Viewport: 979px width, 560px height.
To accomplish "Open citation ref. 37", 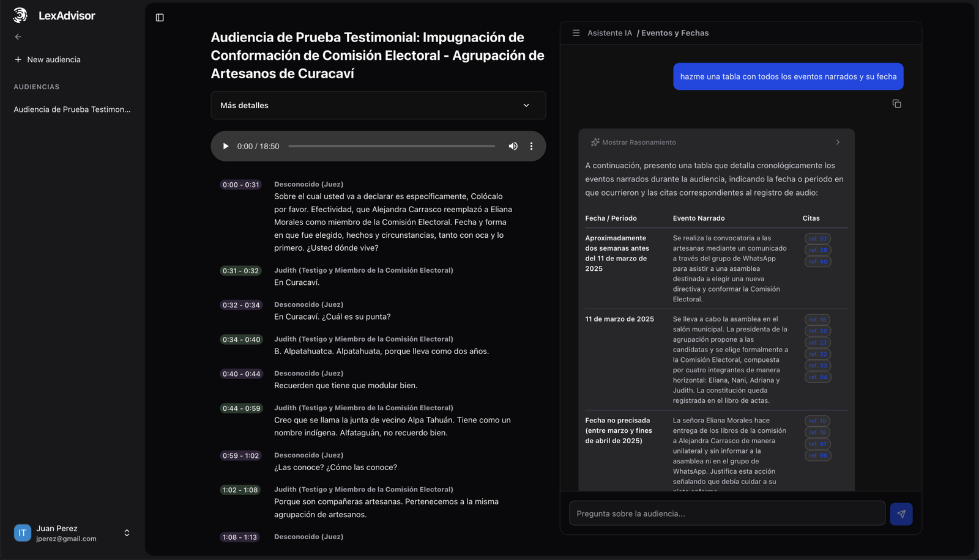I will coord(817,238).
